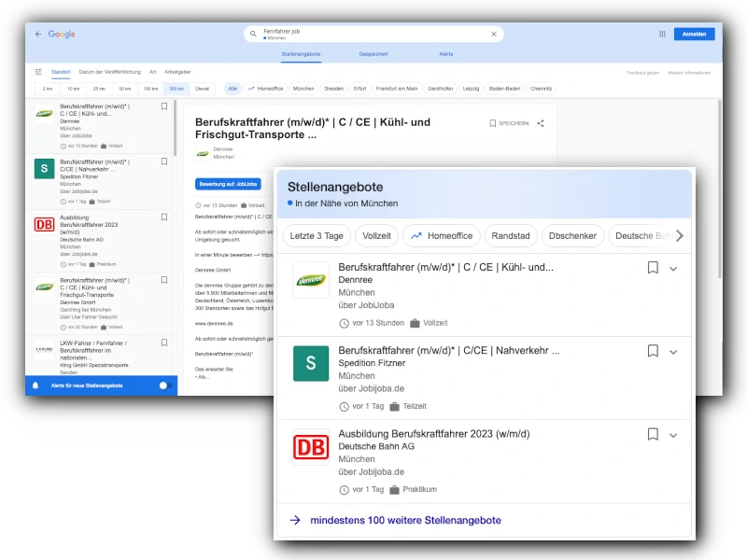Bookmark the Dennree job in the Stellenangebote card
The height and width of the screenshot is (560, 747).
coord(653,268)
